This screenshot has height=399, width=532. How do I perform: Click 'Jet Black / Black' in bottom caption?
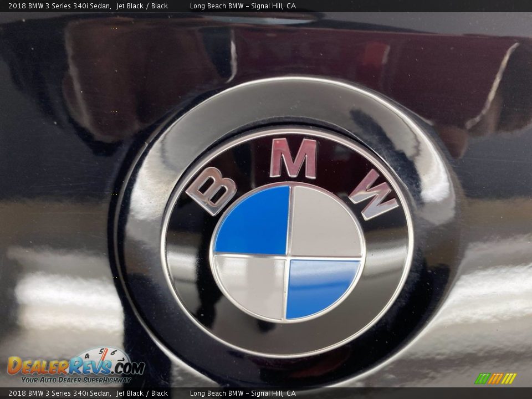[142, 393]
